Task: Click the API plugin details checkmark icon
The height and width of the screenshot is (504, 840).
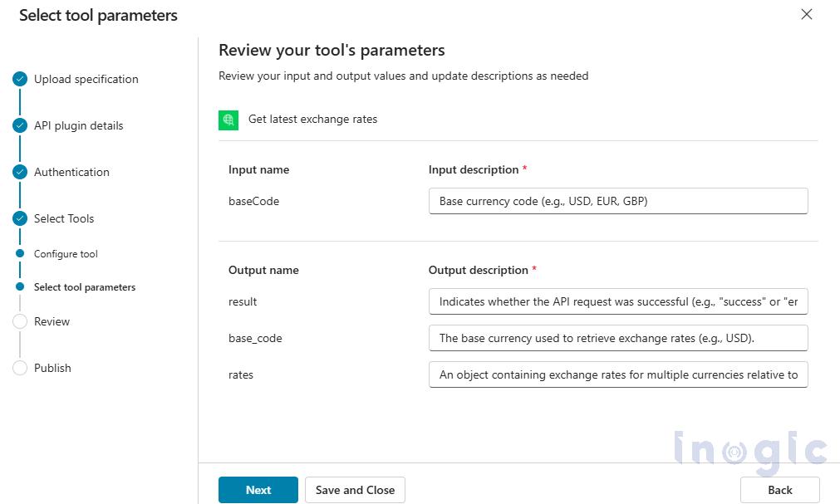Action: (19, 125)
